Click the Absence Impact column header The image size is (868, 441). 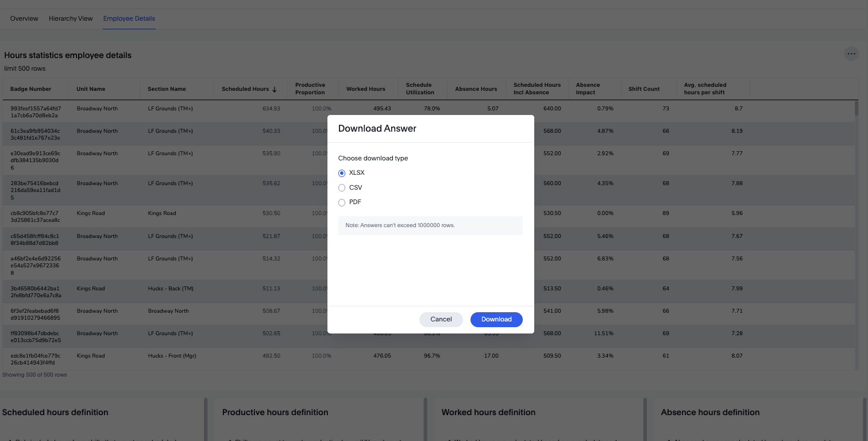[588, 89]
